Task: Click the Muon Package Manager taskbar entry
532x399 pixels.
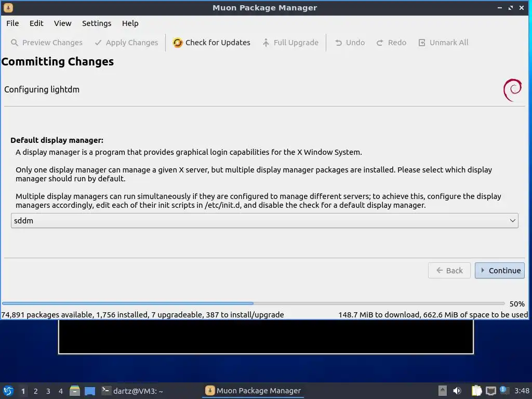Action: coord(253,391)
